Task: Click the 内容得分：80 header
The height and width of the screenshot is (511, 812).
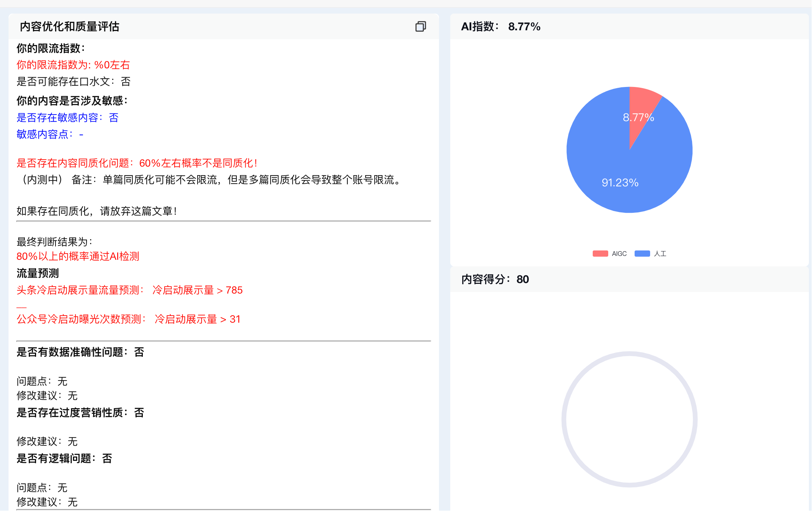Action: 495,279
